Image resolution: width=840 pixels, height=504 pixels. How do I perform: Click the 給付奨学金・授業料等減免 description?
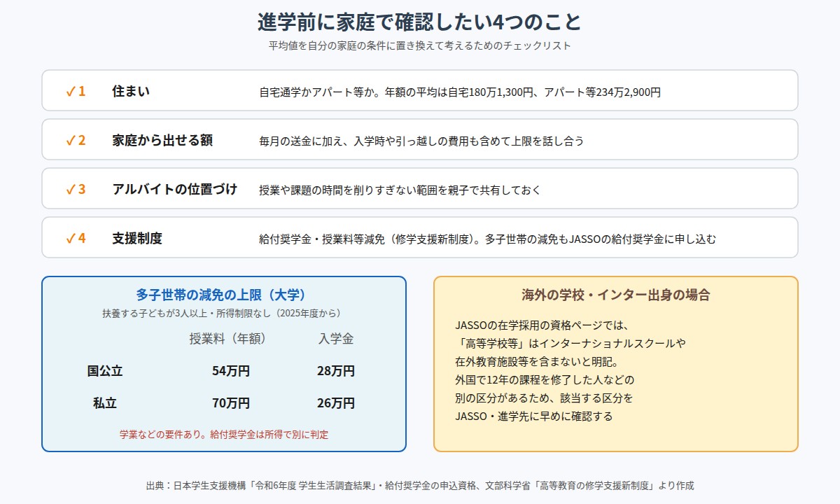tap(488, 239)
